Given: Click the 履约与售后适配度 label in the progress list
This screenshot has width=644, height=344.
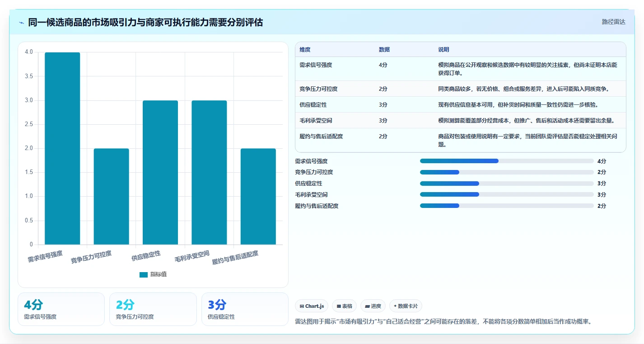Looking at the screenshot, I should coord(317,206).
